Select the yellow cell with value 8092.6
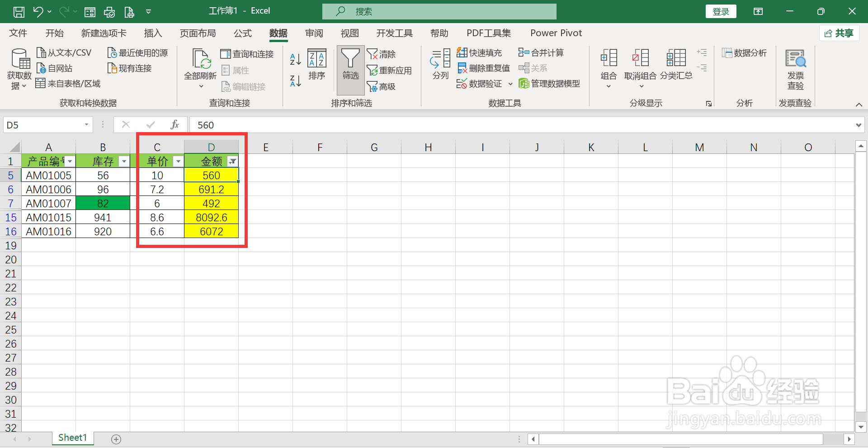Viewport: 868px width, 448px height. point(212,217)
